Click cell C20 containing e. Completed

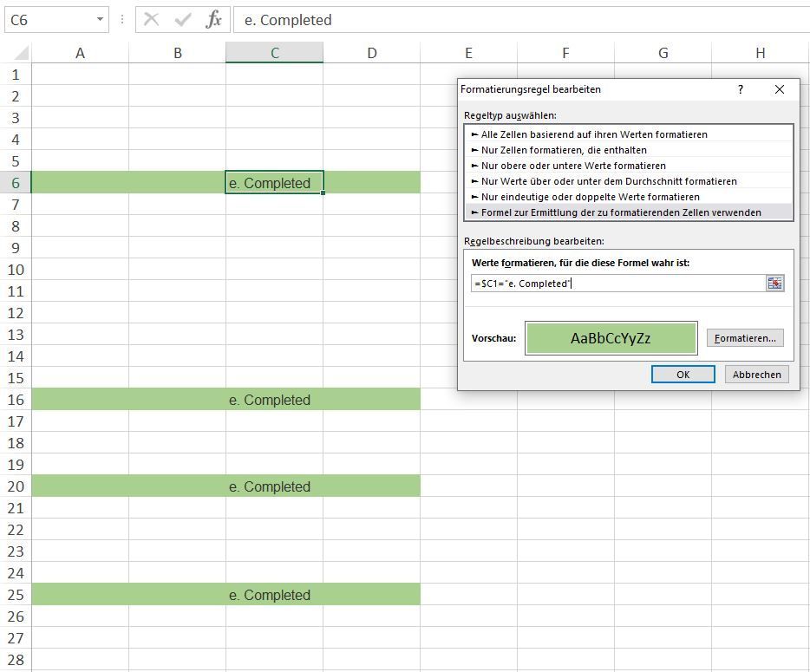(x=274, y=486)
